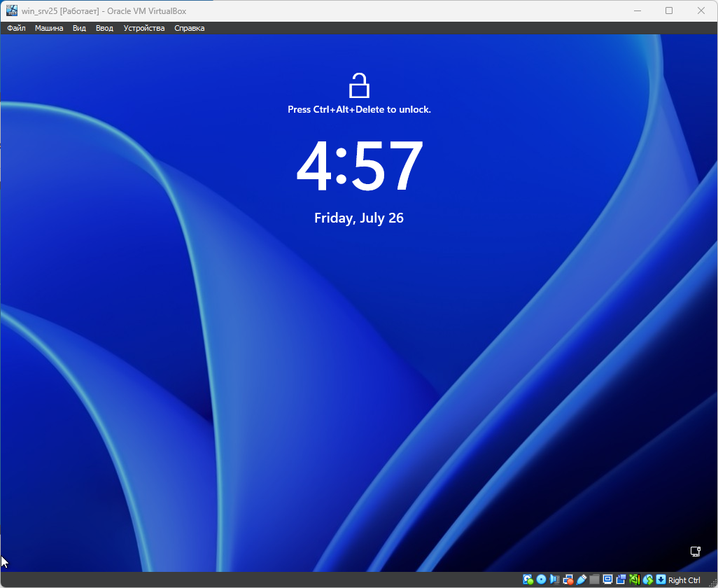This screenshot has width=718, height=588.
Task: Click the shared folders status icon
Action: pos(594,580)
